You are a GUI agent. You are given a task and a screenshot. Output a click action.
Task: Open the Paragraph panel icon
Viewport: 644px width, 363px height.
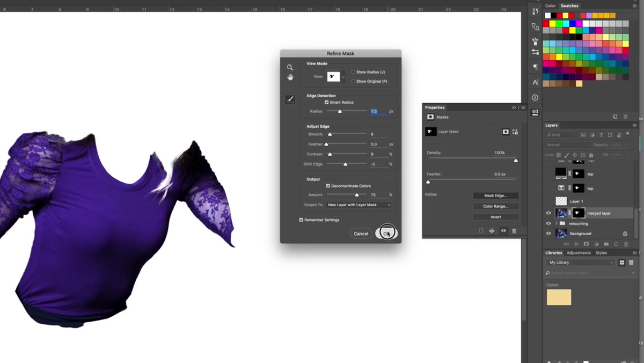535,67
